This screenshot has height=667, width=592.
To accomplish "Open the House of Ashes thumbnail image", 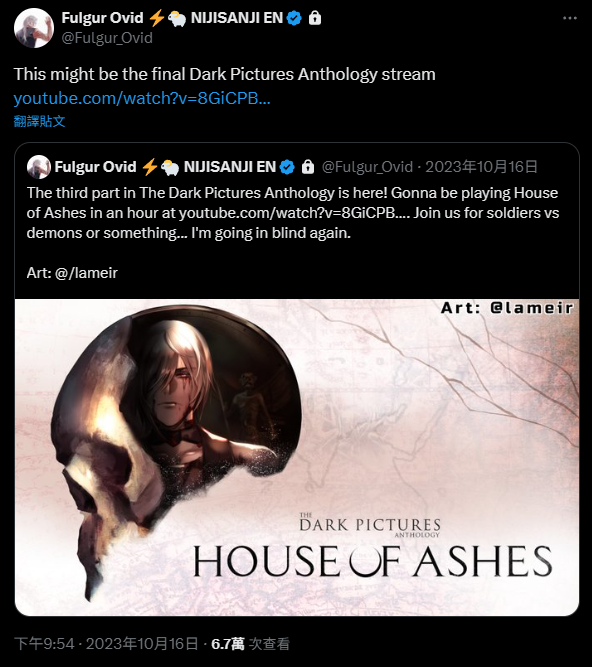I will pyautogui.click(x=297, y=457).
